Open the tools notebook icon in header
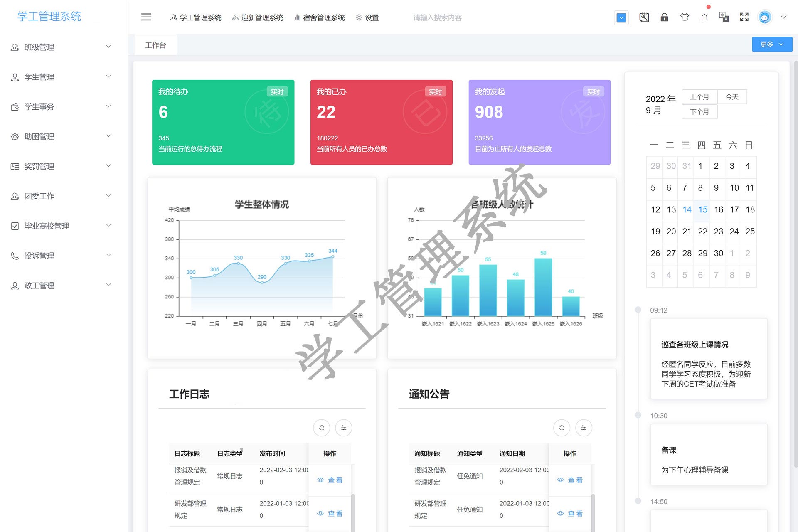 point(644,17)
